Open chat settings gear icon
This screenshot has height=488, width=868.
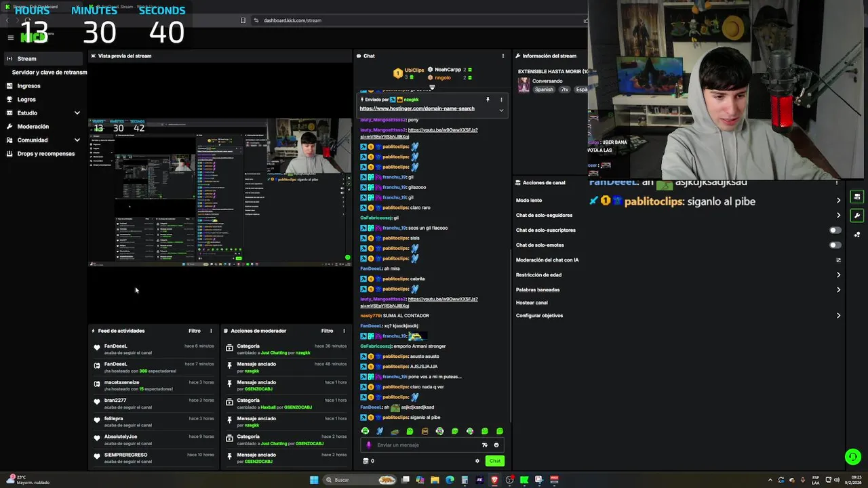[x=477, y=461]
